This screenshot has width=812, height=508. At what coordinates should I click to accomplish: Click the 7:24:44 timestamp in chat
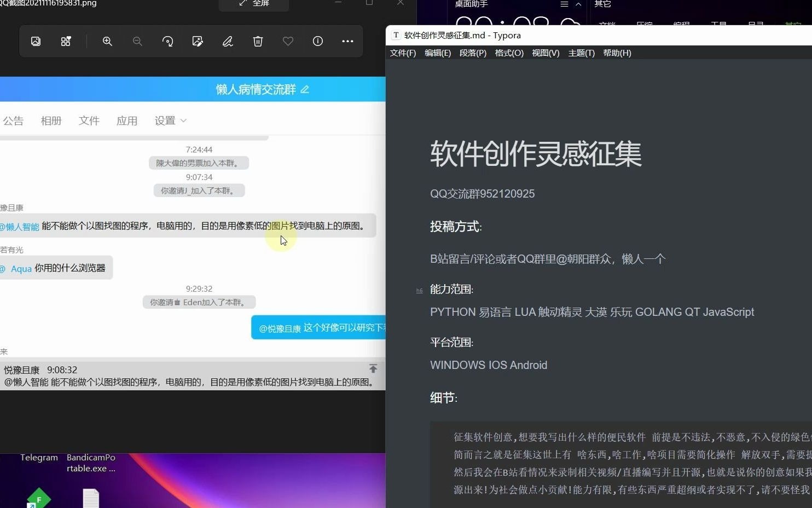199,149
